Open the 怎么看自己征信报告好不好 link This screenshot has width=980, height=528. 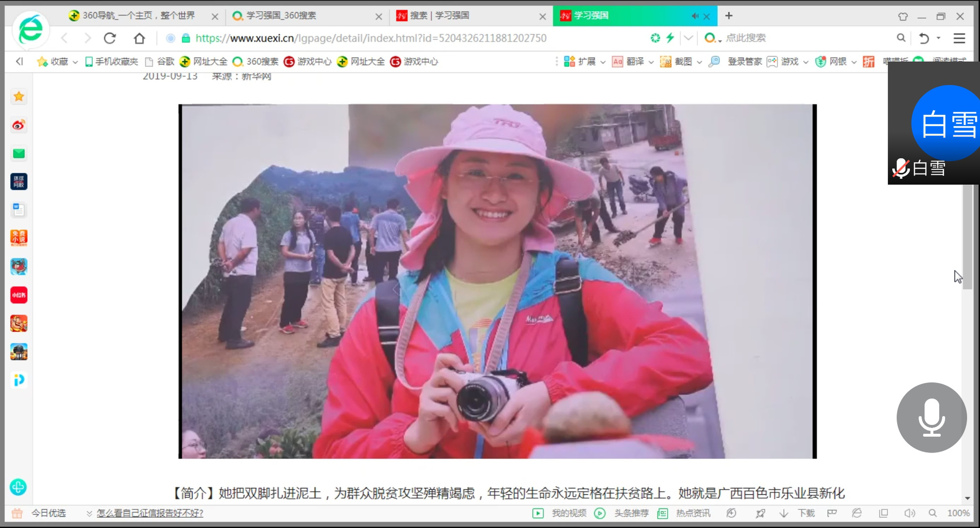point(150,513)
